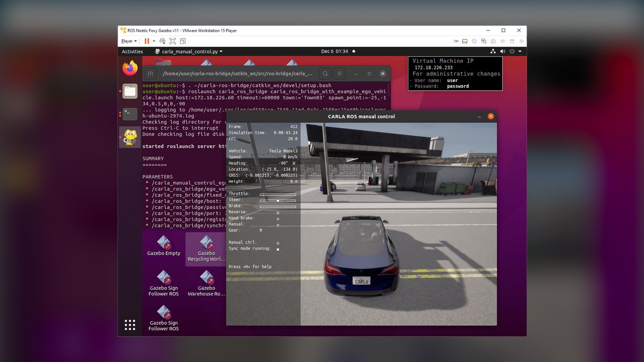Image resolution: width=644 pixels, height=362 pixels.
Task: Click the Brake bar in CARLA HUD
Action: pyautogui.click(x=278, y=206)
